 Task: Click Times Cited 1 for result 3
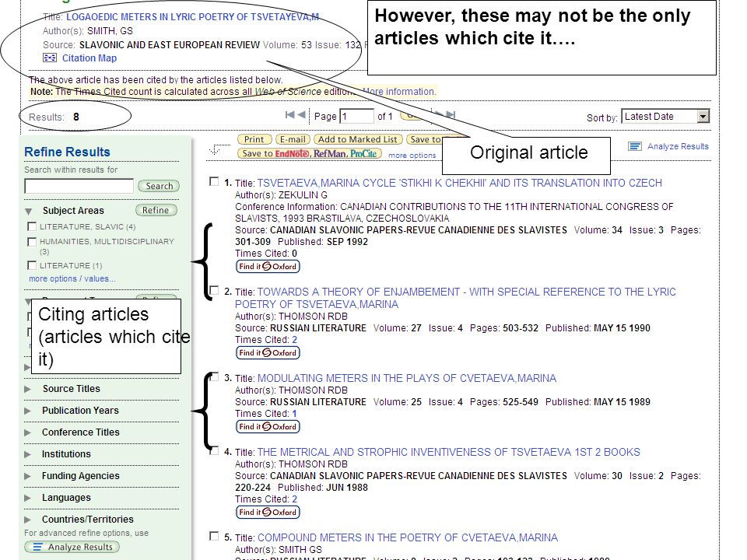click(x=294, y=413)
